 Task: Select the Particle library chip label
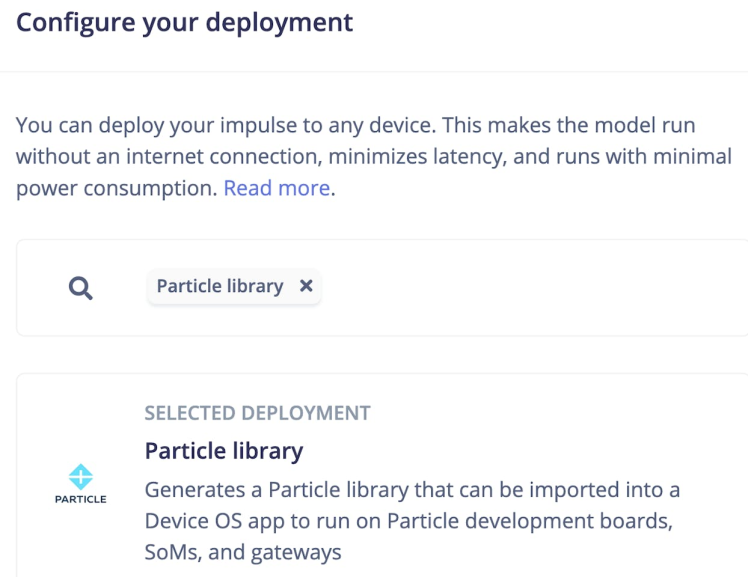tap(220, 286)
